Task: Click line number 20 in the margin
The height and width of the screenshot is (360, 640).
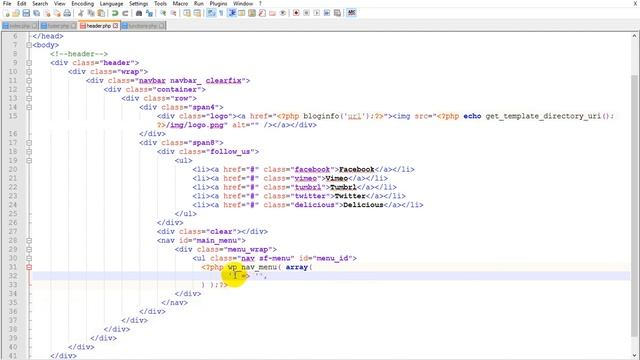Action: [13, 169]
